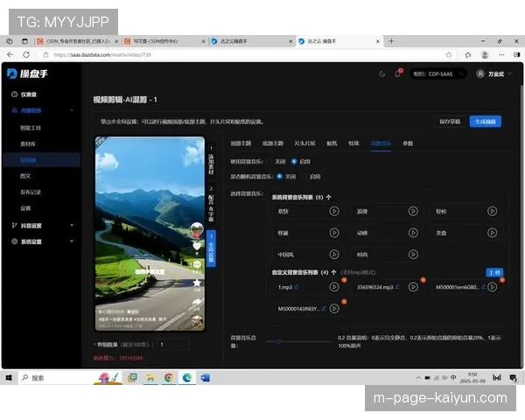Click the blue 上传 music button
The image size is (525, 420).
[494, 272]
